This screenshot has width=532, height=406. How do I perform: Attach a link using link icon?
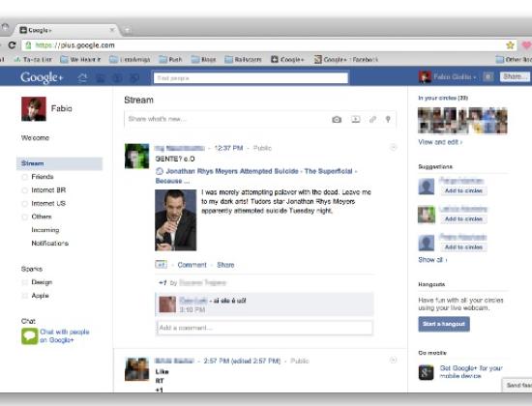click(372, 120)
